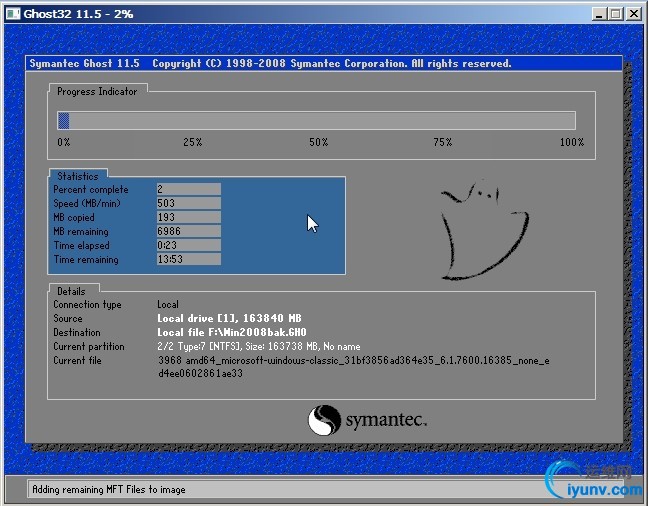The width and height of the screenshot is (648, 506).
Task: Click the Progress Indicator group label
Action: pyautogui.click(x=97, y=92)
